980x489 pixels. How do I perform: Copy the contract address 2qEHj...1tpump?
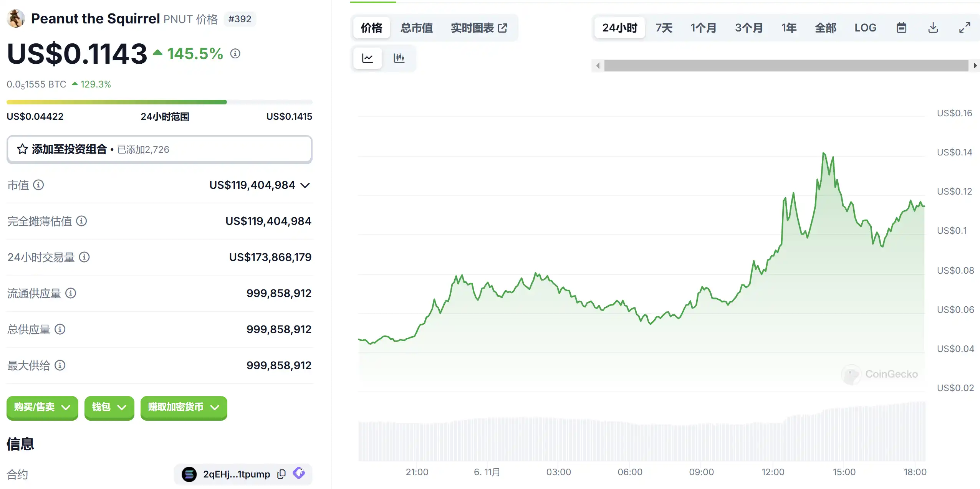pyautogui.click(x=281, y=474)
